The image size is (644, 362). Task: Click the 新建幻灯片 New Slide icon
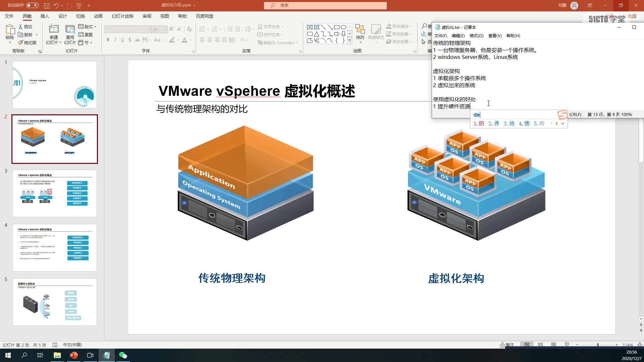tap(54, 29)
